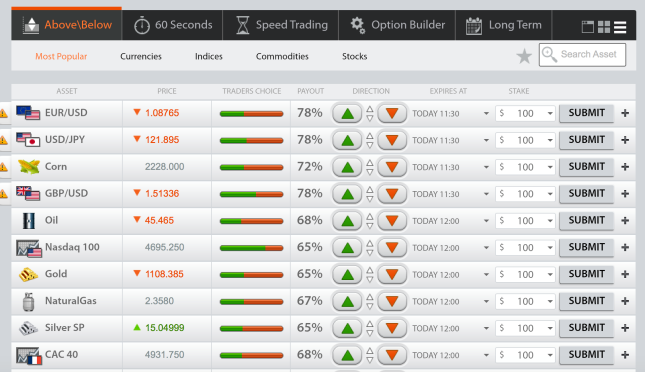Choose Above arrow for GBP/USD
This screenshot has width=645, height=372.
click(347, 194)
